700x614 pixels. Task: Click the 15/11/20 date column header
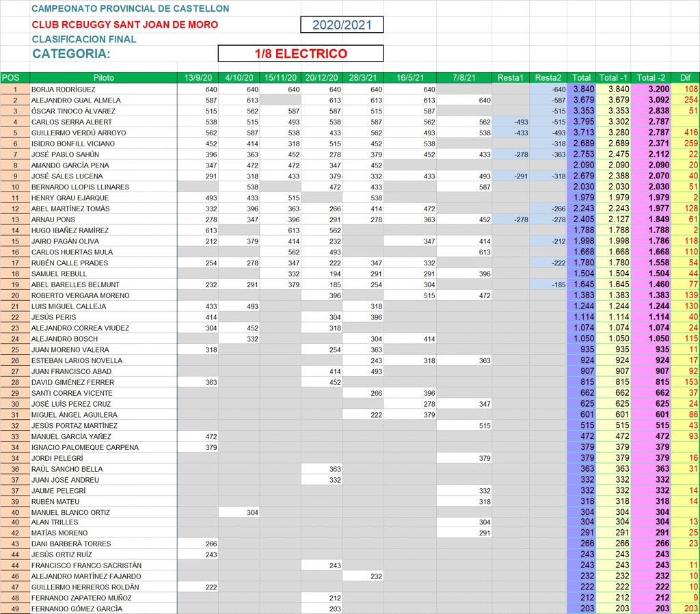(x=280, y=78)
